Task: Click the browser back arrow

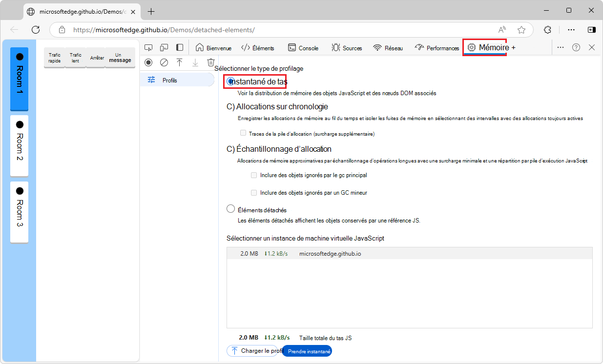Action: pos(14,29)
